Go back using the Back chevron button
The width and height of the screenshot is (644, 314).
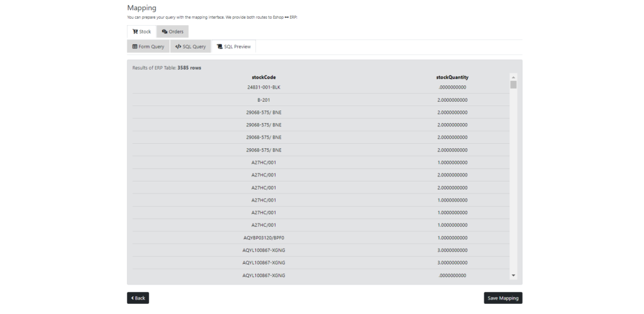[x=138, y=298]
